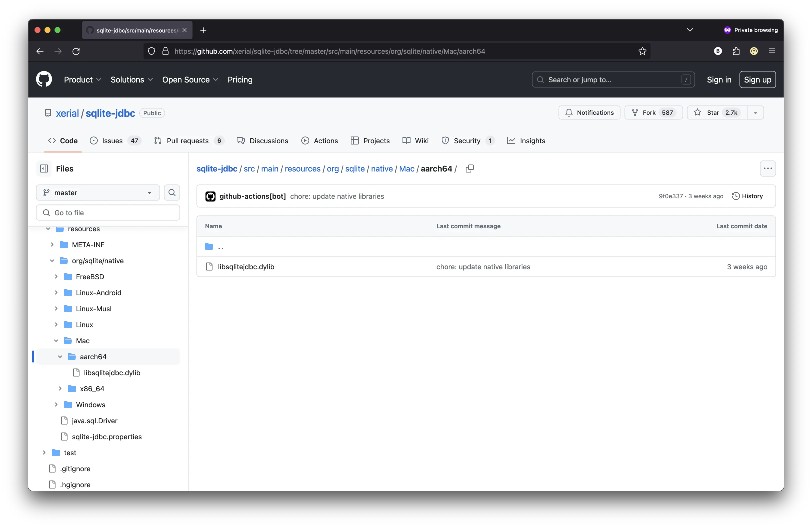Image resolution: width=812 pixels, height=528 pixels.
Task: Open the star lists dropdown arrow
Action: tap(755, 113)
